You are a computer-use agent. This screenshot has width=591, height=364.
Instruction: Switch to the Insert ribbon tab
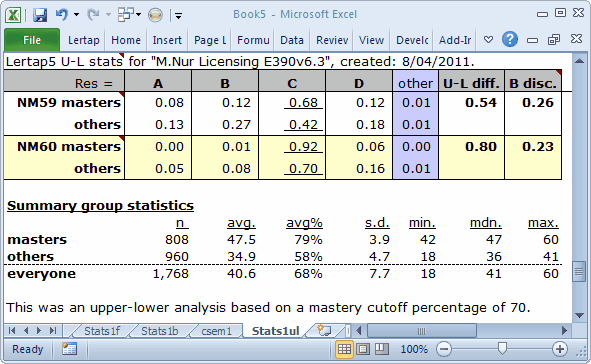pyautogui.click(x=167, y=40)
